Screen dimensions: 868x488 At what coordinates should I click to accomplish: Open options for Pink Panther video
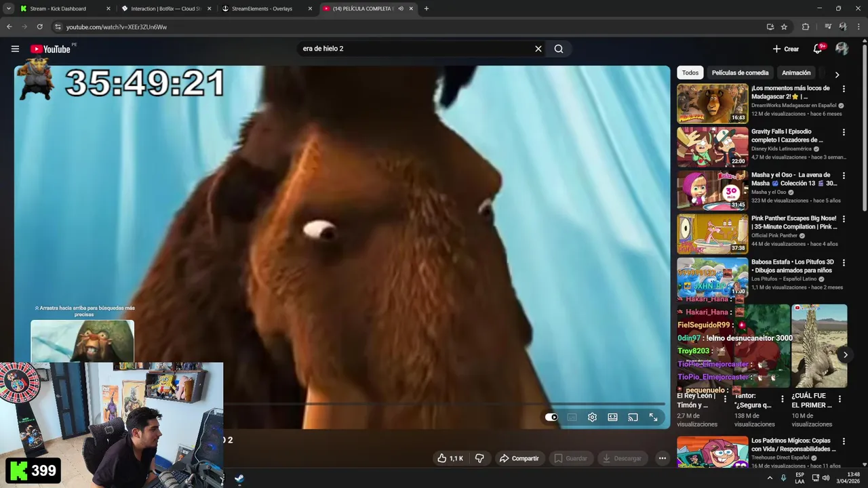844,219
